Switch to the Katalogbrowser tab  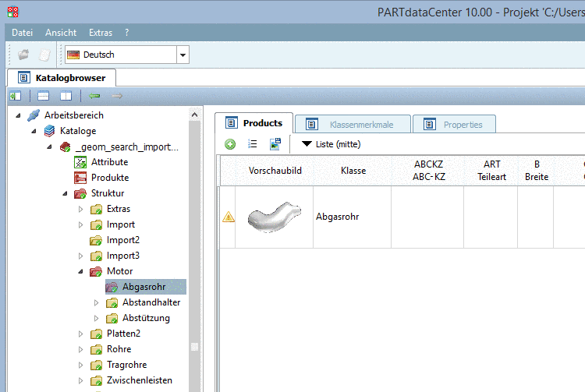click(x=62, y=78)
